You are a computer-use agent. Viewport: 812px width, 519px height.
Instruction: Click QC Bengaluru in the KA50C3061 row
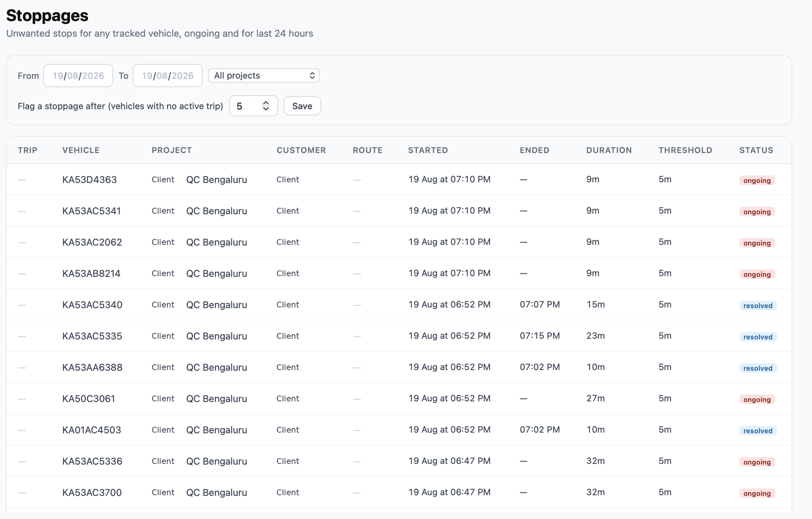click(217, 399)
